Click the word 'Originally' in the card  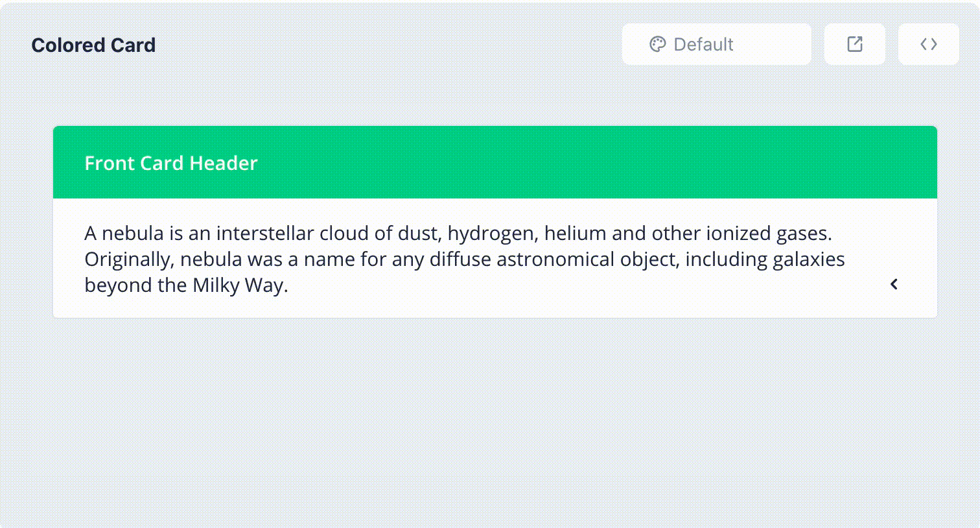point(127,259)
